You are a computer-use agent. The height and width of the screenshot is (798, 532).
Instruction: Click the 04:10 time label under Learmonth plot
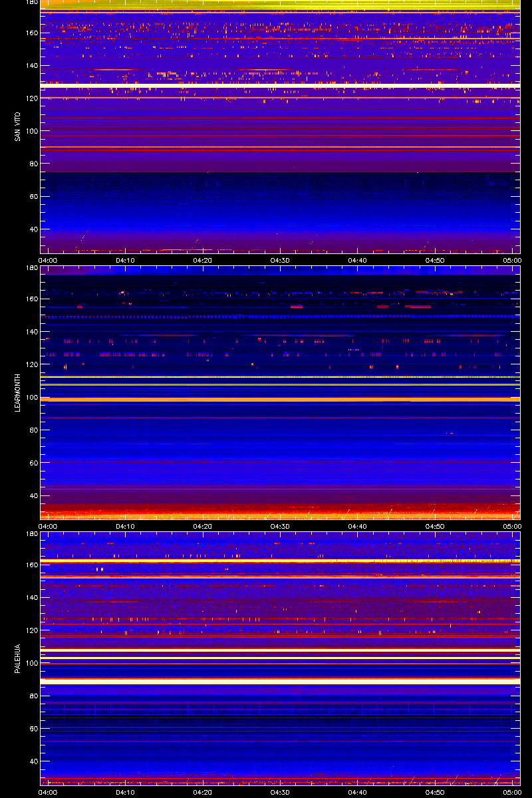tap(126, 527)
